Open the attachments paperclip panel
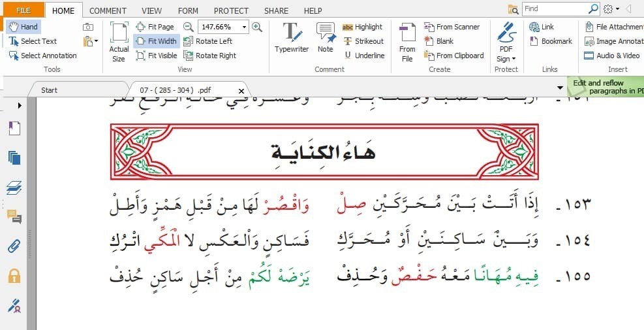This screenshot has height=330, width=644. [x=14, y=246]
